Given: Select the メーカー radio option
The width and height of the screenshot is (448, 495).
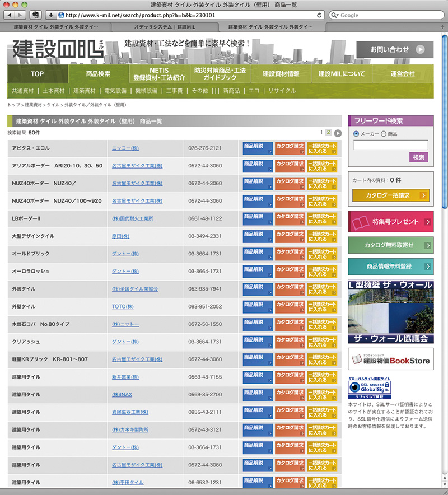Looking at the screenshot, I should click(x=356, y=134).
